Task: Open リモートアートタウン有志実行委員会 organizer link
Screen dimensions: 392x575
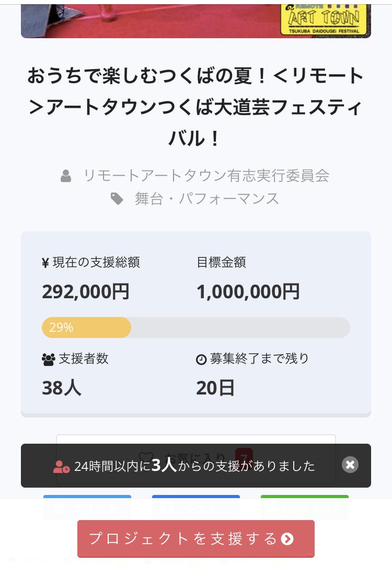Action: [x=206, y=175]
